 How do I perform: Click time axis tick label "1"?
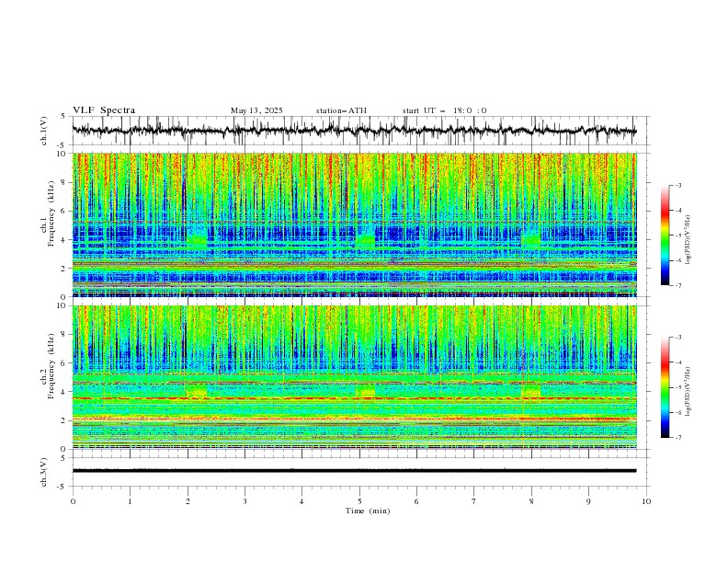point(130,501)
